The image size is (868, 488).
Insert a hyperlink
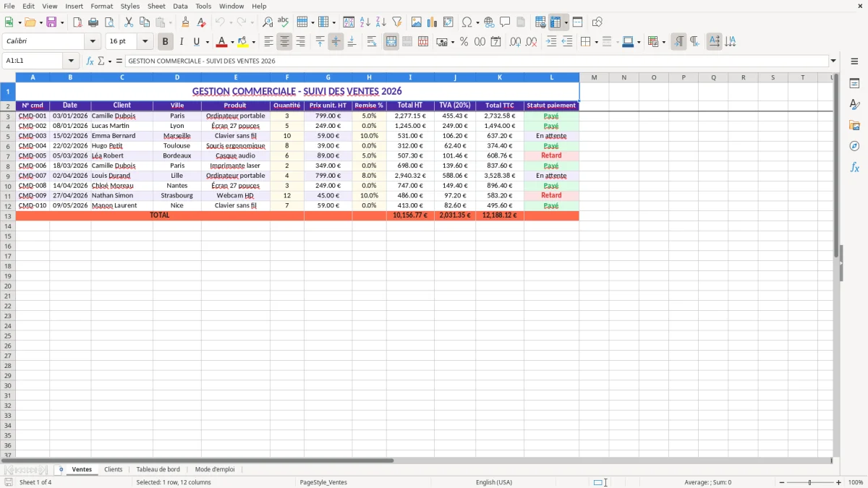coord(489,22)
